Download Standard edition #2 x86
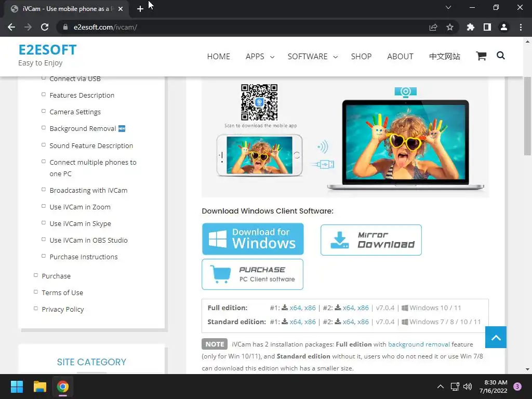532x399 pixels. pyautogui.click(x=363, y=322)
